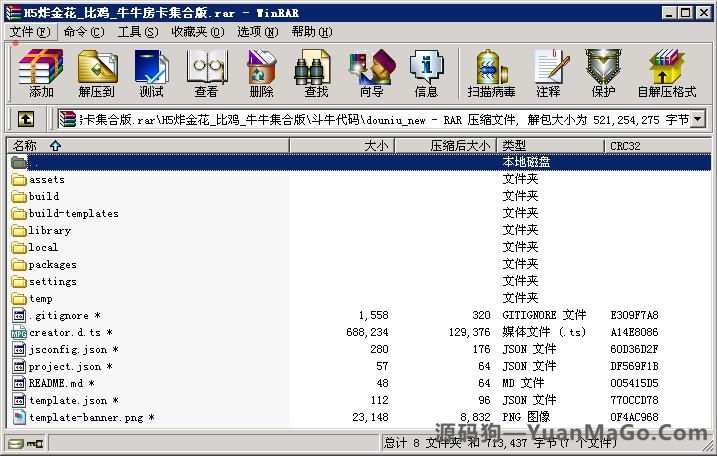Expand the address path dropdown arrow
Image resolution: width=717 pixels, height=456 pixels.
pyautogui.click(x=698, y=119)
